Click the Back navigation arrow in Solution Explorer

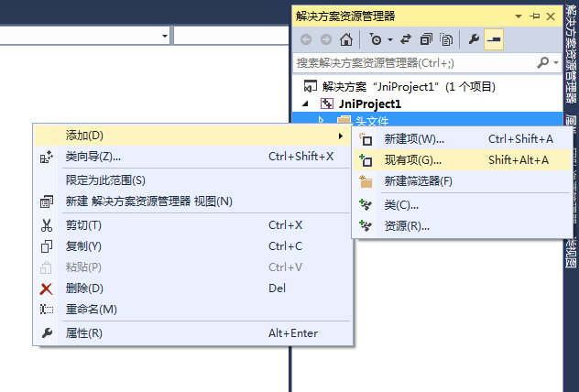pos(306,39)
